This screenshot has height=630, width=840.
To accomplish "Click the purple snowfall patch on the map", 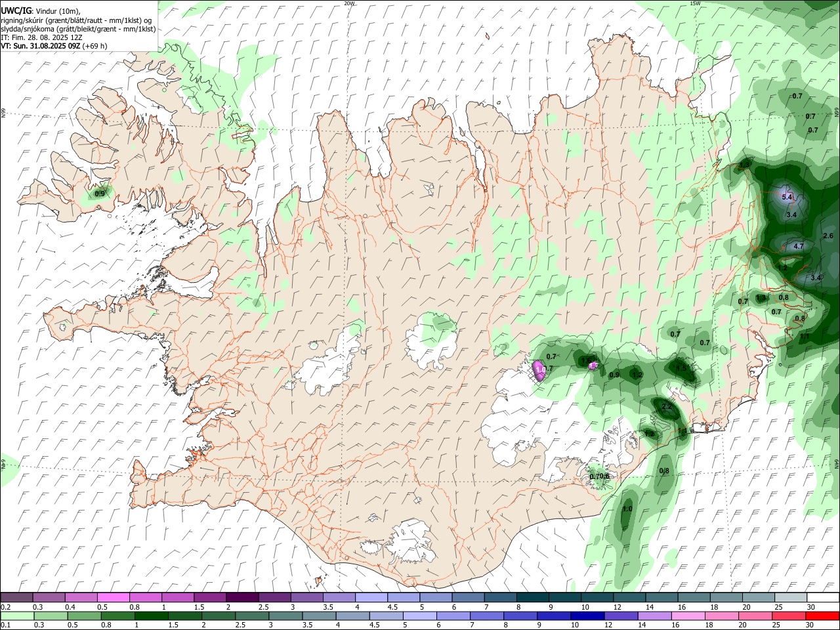I will point(539,369).
